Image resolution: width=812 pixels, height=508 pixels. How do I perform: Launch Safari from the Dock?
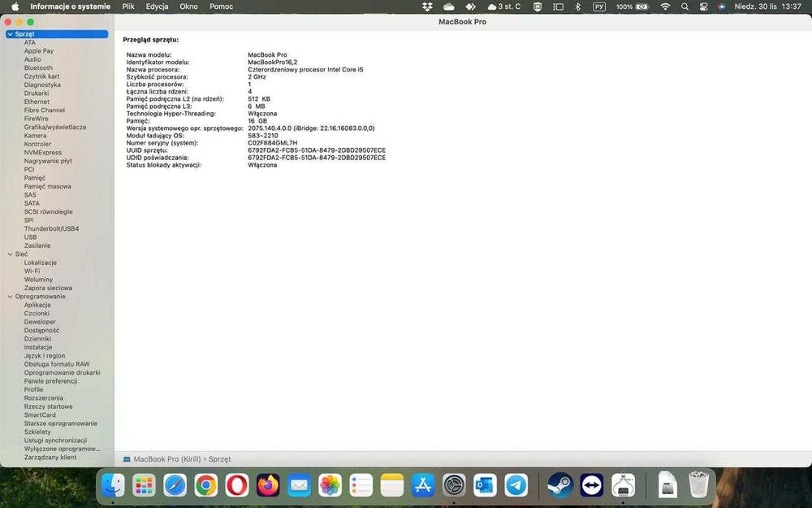pos(175,486)
